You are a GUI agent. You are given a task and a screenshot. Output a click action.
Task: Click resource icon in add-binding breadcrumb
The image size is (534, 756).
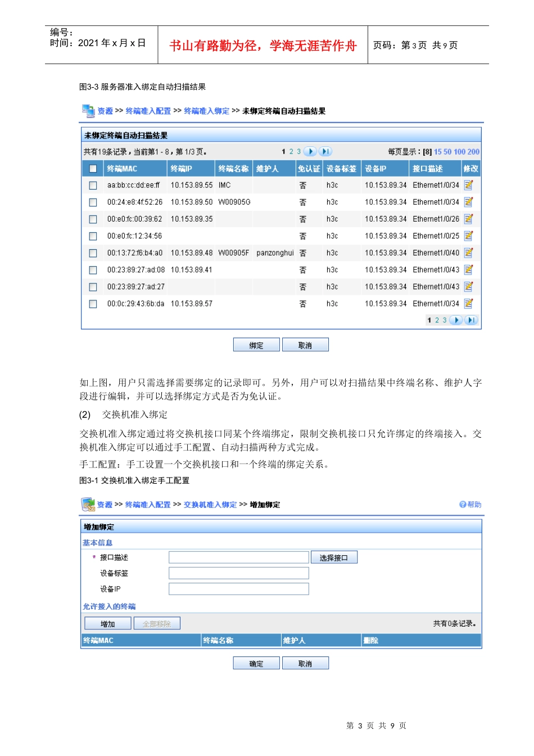88,504
